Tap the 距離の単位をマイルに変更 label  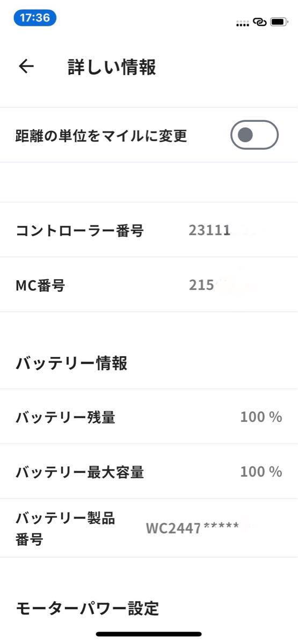point(101,135)
